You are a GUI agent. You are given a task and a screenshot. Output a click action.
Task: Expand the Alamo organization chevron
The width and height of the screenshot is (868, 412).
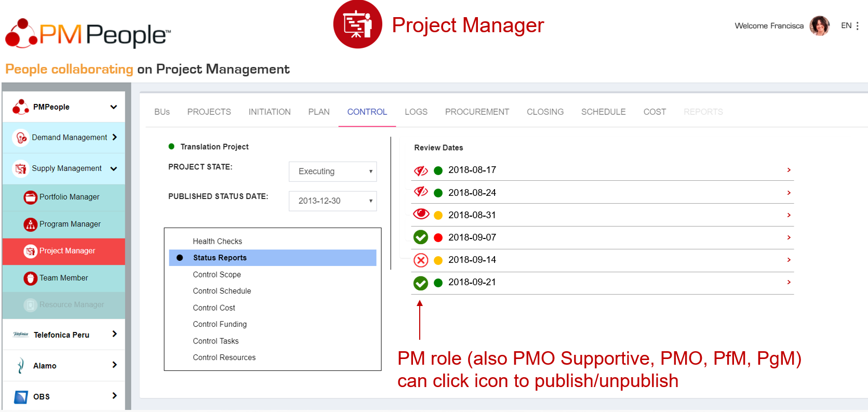[115, 365]
